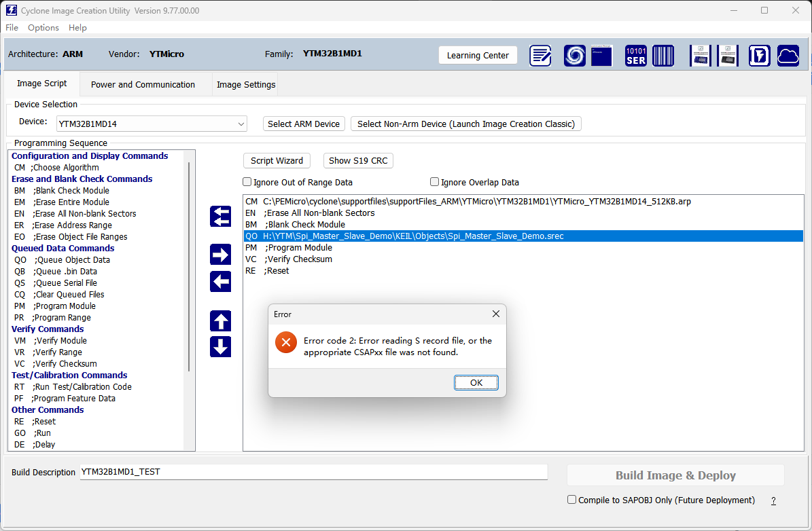812x531 pixels.
Task: Select QB ;Queue .bin Data command
Action: (x=56, y=271)
